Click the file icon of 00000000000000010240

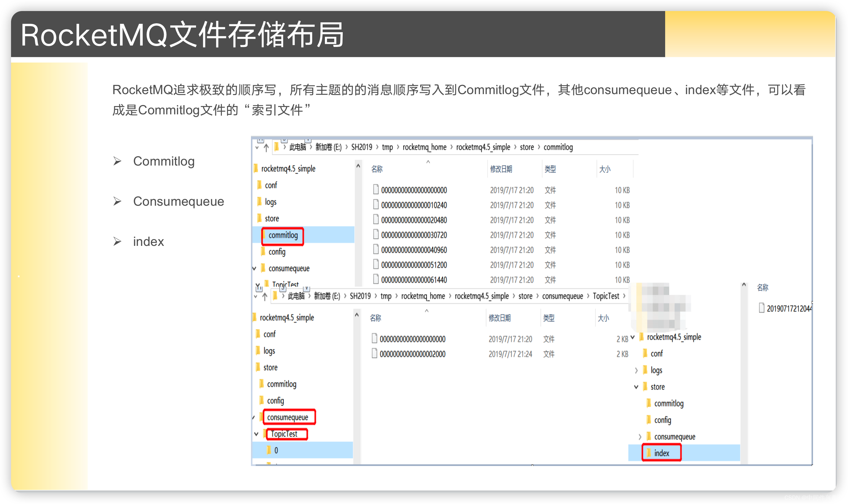pos(376,204)
